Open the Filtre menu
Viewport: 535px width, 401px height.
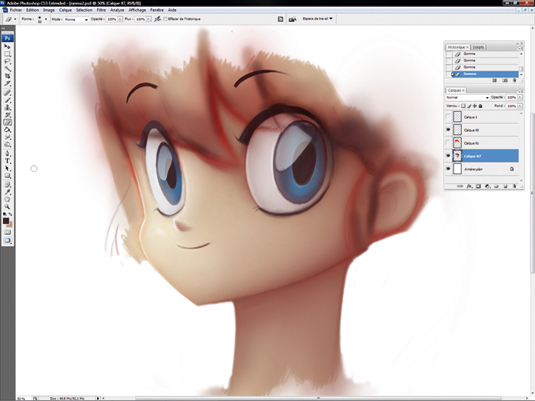(101, 10)
